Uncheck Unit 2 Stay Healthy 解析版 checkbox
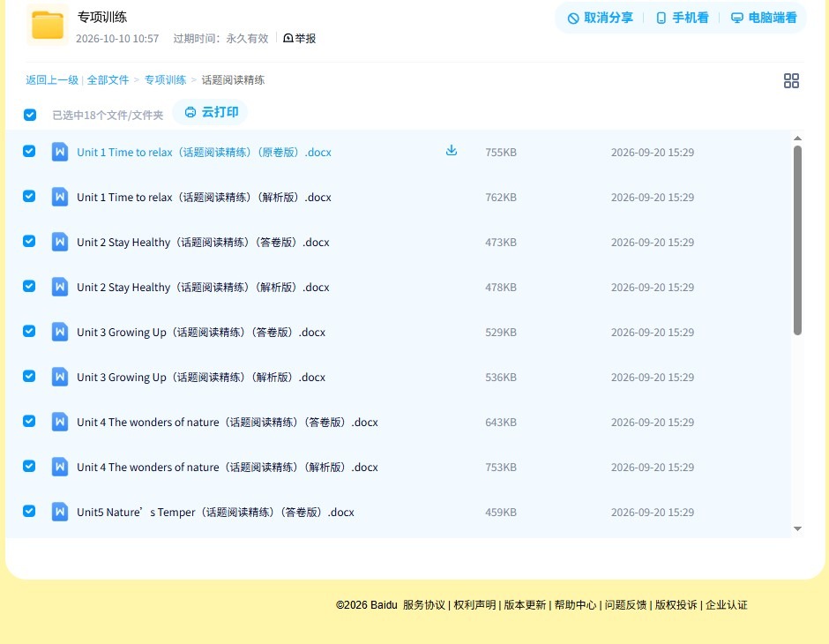The height and width of the screenshot is (644, 829). click(29, 286)
